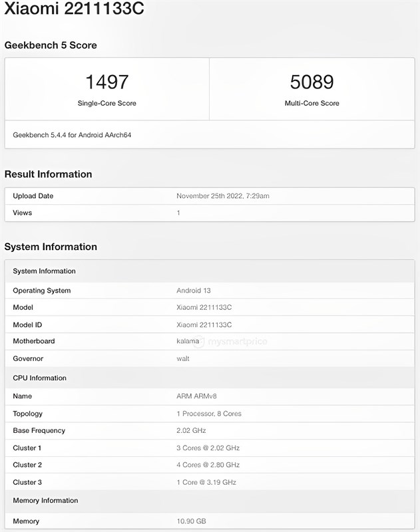This screenshot has height=532, width=420.
Task: Click the 'Multi-Core Score' label
Action: coord(312,103)
